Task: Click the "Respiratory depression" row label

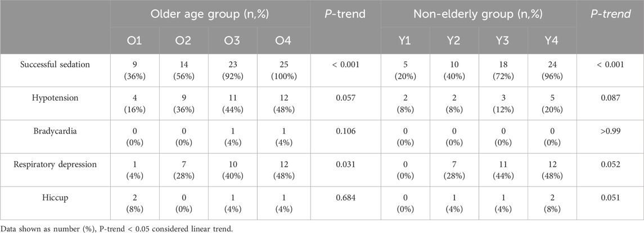Action: [56, 166]
